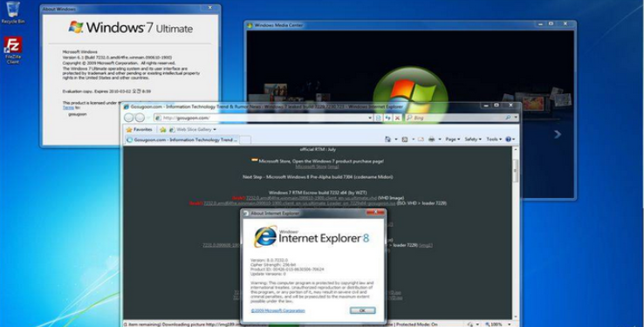The height and width of the screenshot is (327, 644).
Task: Expand the Feeds dropdown arrow
Action: coord(413,140)
